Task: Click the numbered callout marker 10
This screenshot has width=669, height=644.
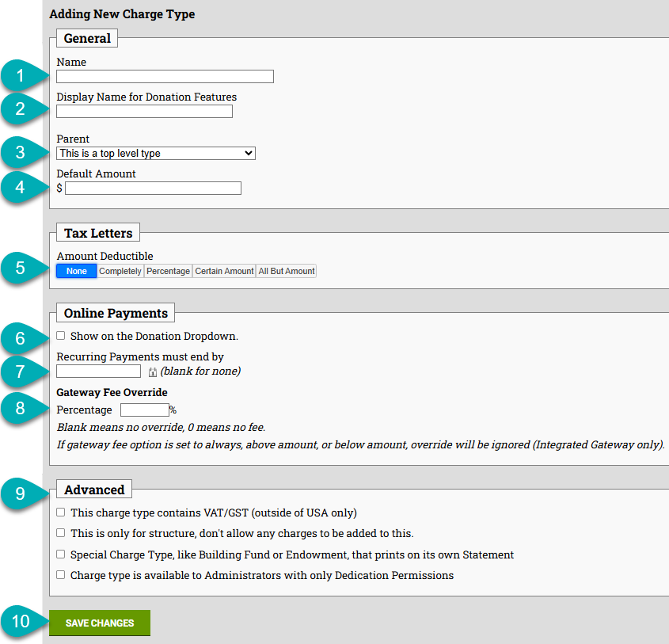Action: [x=20, y=622]
